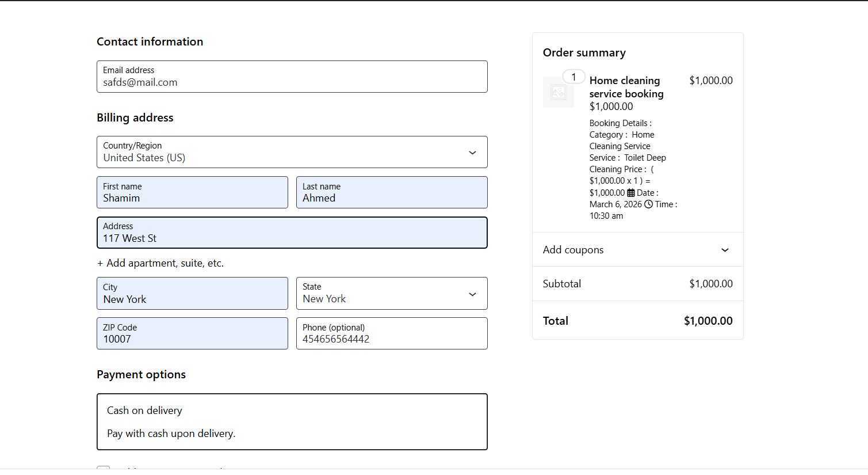The width and height of the screenshot is (868, 475).
Task: Click into the First name field
Action: pos(192,193)
